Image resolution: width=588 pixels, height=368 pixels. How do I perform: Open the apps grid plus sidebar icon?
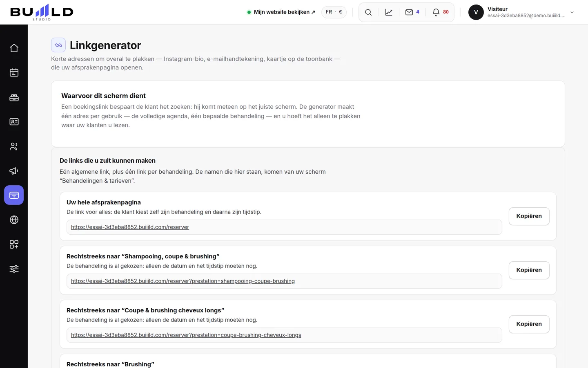pyautogui.click(x=14, y=245)
